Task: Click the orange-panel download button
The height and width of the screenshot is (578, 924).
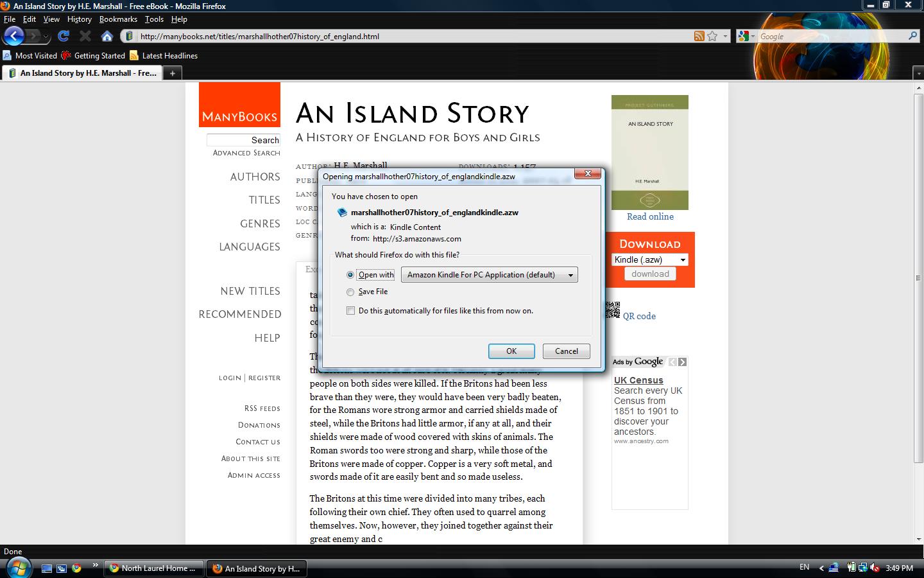Action: (x=650, y=274)
